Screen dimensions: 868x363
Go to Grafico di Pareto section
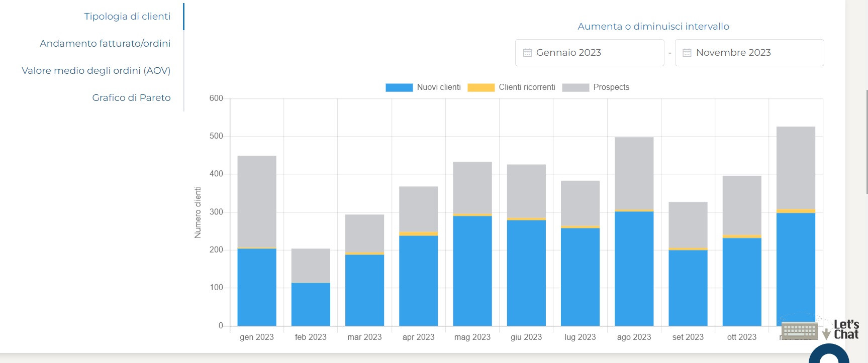[131, 98]
